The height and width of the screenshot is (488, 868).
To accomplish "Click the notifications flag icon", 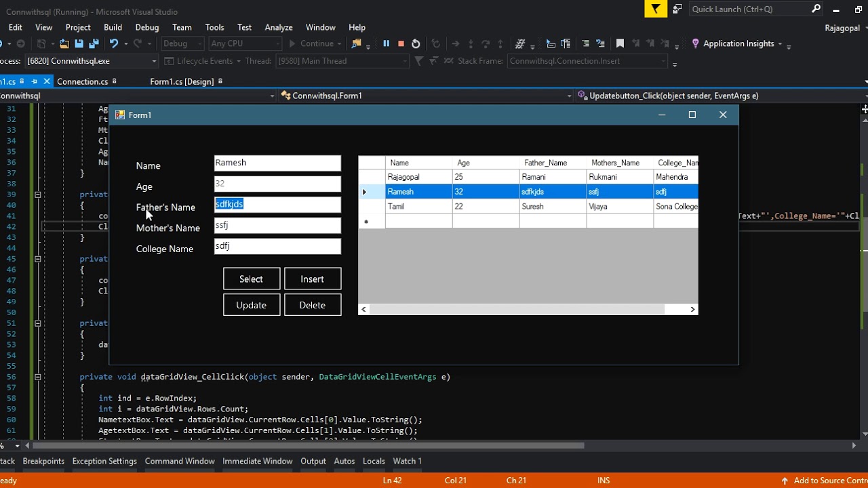I will (x=656, y=9).
